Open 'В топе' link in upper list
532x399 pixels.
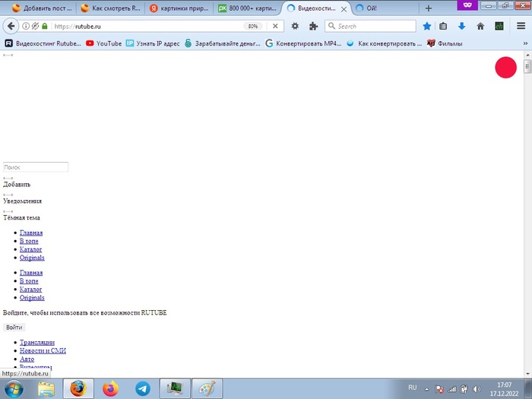pos(29,241)
